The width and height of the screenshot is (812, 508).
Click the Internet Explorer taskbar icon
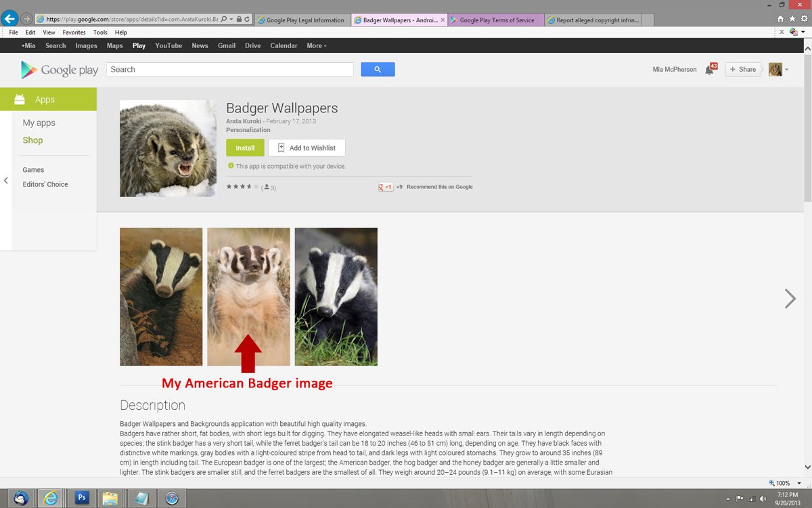click(x=51, y=498)
